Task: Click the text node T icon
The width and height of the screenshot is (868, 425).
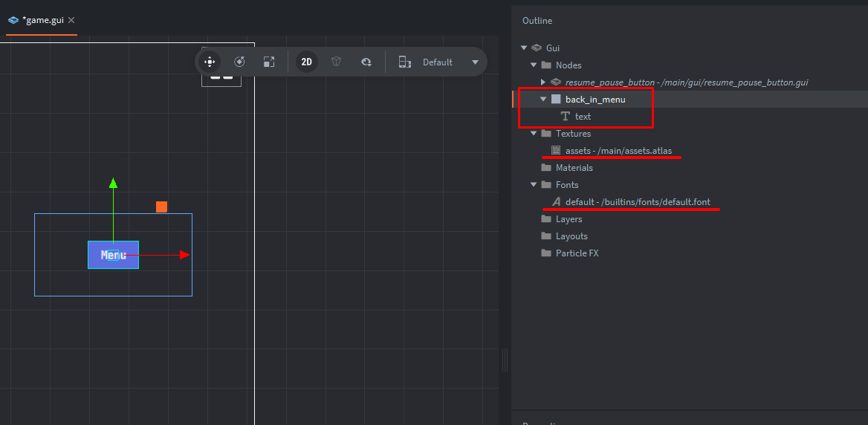Action: [566, 117]
